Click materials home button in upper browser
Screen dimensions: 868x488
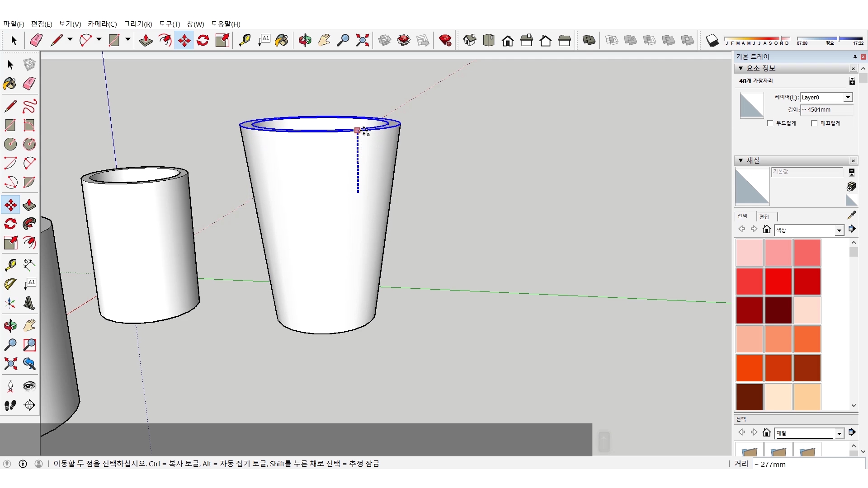coord(766,230)
